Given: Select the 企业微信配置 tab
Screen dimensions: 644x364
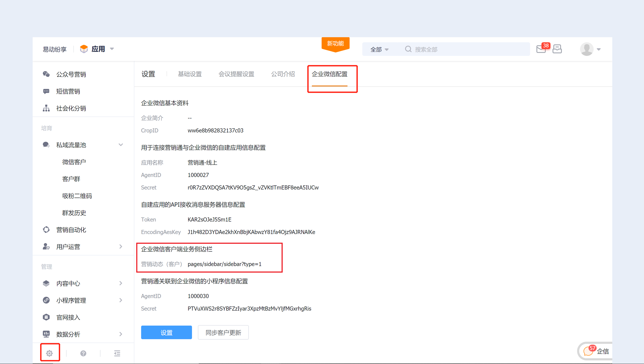Looking at the screenshot, I should 330,74.
